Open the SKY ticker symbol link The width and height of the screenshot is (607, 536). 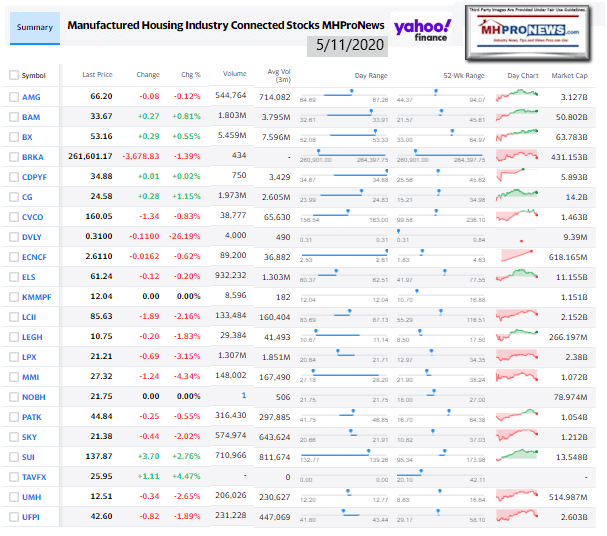31,437
